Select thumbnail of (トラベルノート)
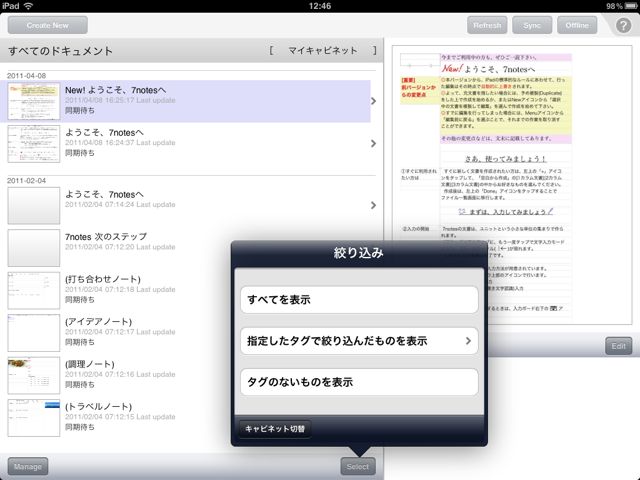Screen dimensions: 640x480 [x=34, y=418]
